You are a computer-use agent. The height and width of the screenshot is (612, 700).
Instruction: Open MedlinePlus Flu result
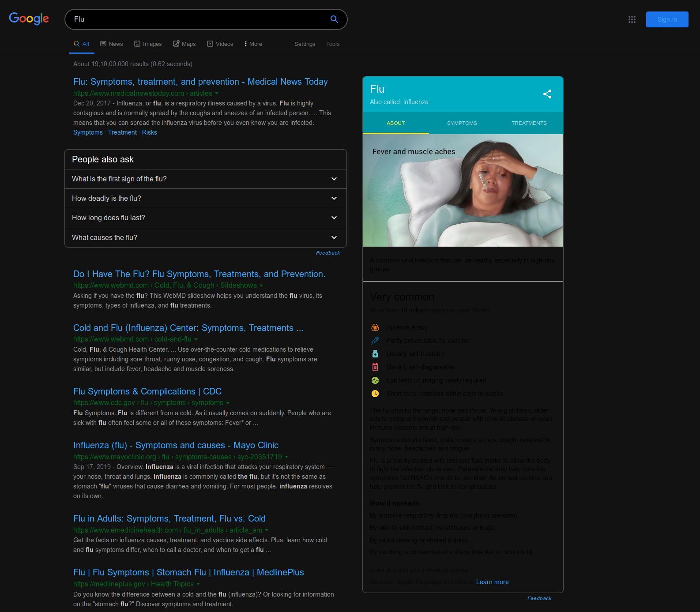pos(188,572)
